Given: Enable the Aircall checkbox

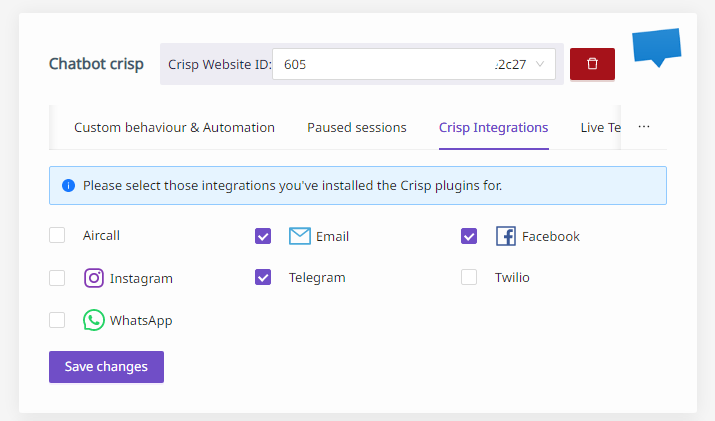Looking at the screenshot, I should [57, 235].
